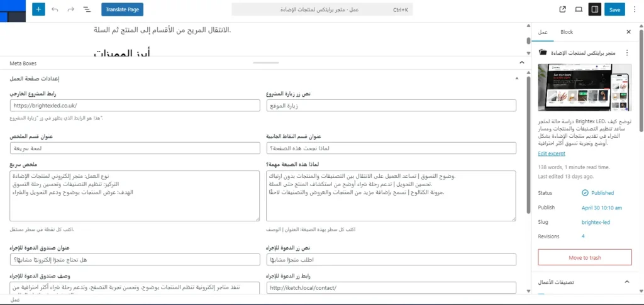View the post in new tab
Screen dimensions: 644x305
(x=563, y=9)
